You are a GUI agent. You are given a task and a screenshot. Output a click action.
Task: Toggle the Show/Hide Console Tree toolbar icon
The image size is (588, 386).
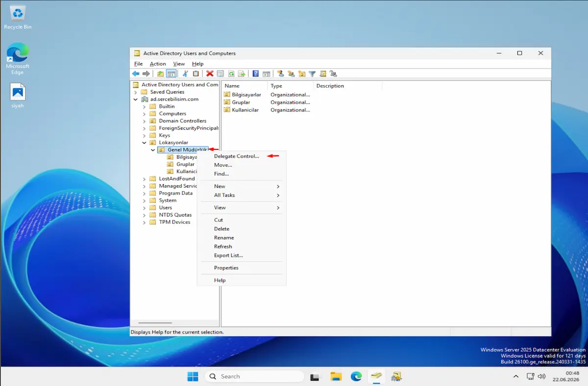tap(171, 73)
